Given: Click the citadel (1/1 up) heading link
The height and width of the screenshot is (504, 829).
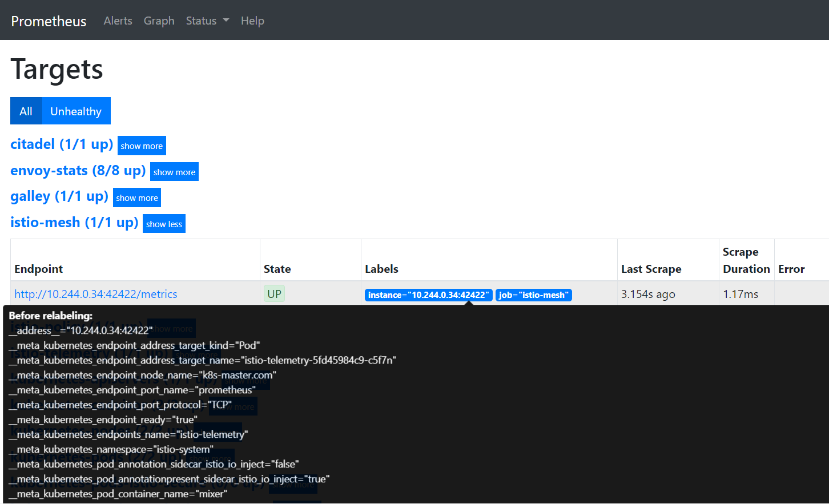Looking at the screenshot, I should [x=62, y=144].
